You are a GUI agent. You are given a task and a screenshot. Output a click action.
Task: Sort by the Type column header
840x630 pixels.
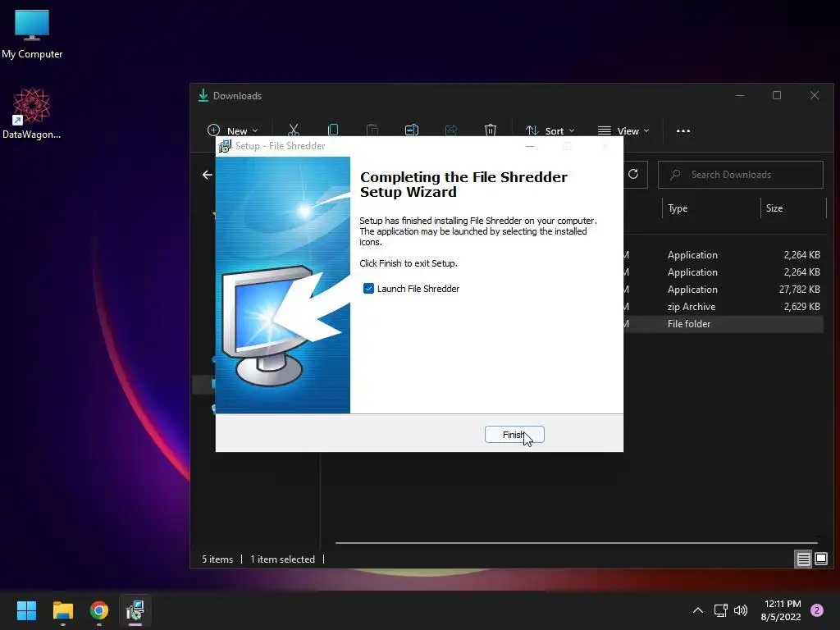pos(711,208)
